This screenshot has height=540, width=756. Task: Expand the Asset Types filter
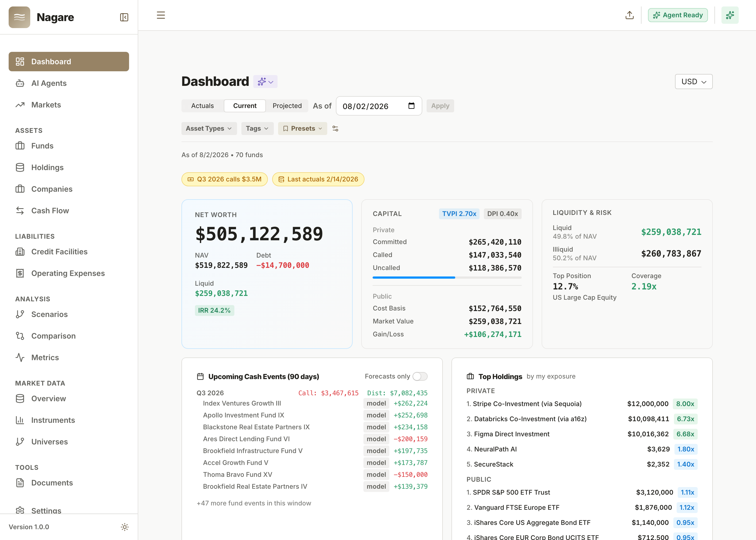point(209,128)
